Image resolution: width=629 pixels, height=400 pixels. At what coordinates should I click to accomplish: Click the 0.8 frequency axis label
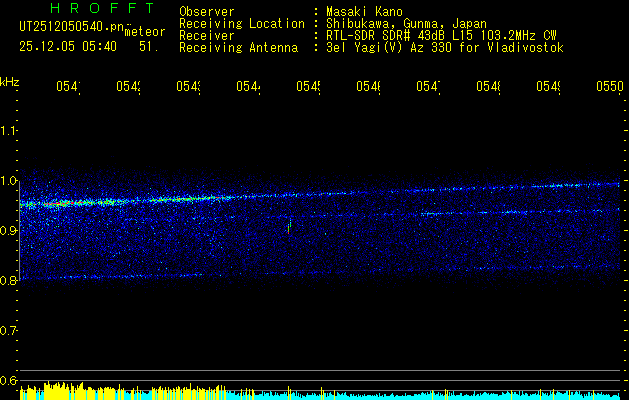point(8,280)
